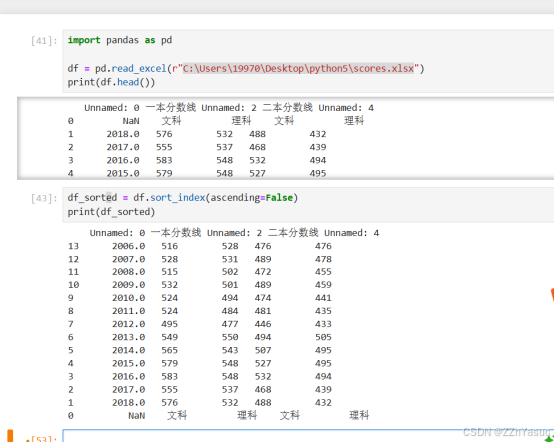Click value 2012.0 in row 7
Viewport: 554px width, 443px height.
coord(129,324)
